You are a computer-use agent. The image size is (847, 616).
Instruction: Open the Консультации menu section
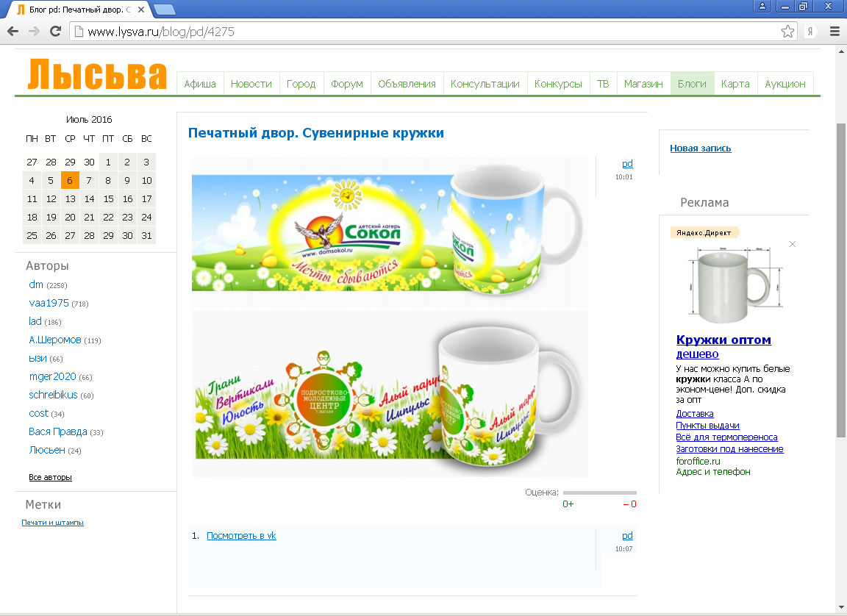click(x=485, y=84)
